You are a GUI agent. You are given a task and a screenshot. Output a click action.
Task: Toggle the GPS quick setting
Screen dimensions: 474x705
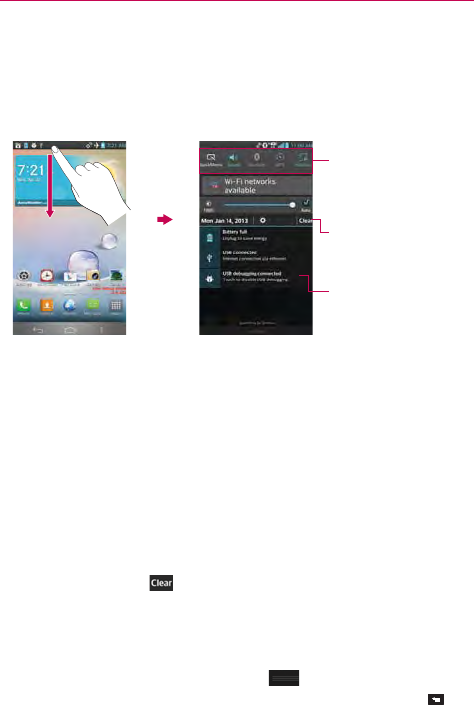click(x=280, y=160)
